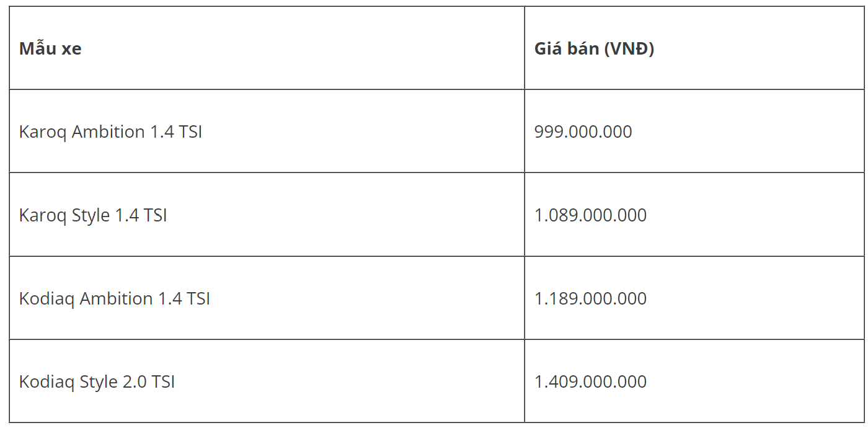Select the Kodiaq Ambition 1.4 TSI cell
The height and width of the screenshot is (428, 868).
pos(115,298)
